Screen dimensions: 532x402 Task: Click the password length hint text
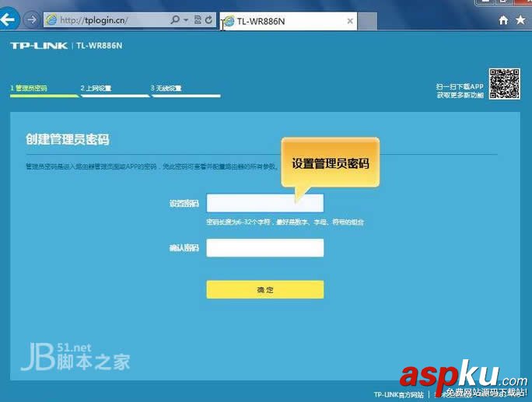click(285, 222)
